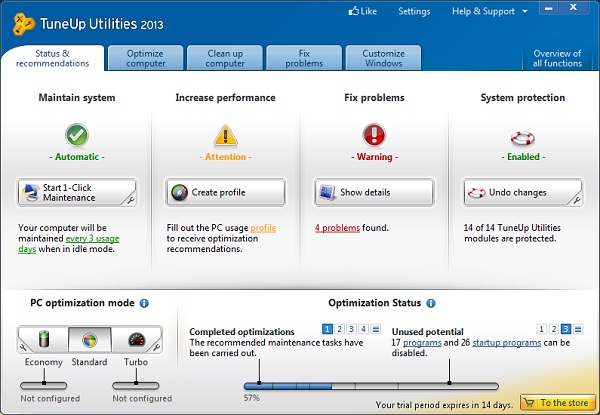Click the optimization progress bar

[x=370, y=385]
